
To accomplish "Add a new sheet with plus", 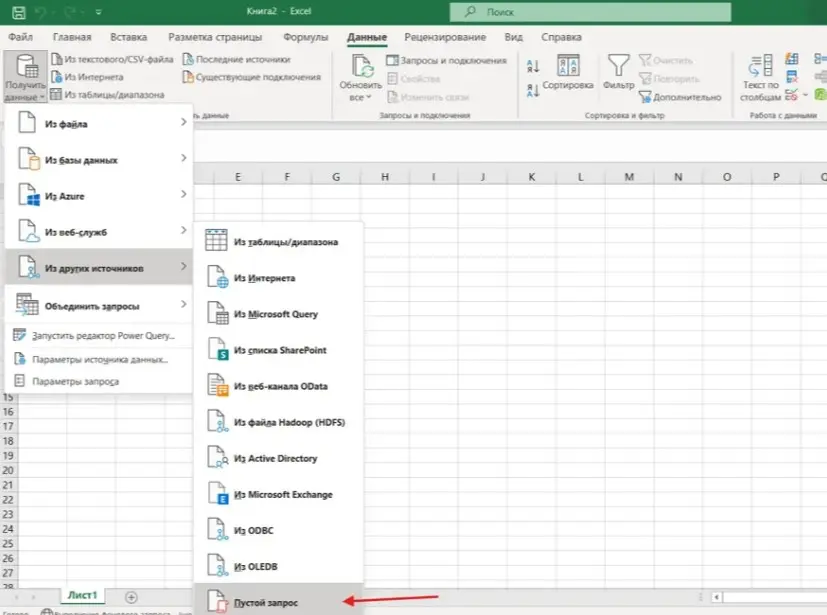I will point(131,597).
